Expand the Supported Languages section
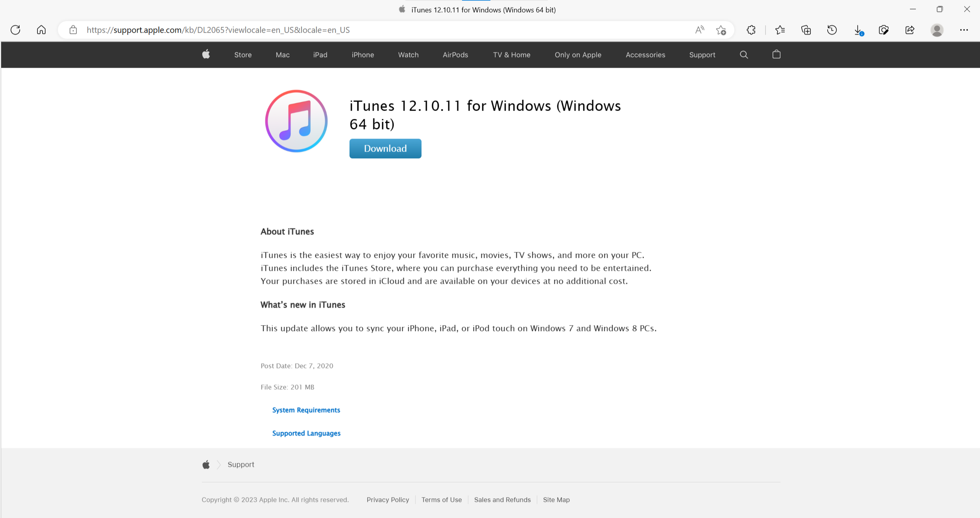This screenshot has height=518, width=980. [x=306, y=433]
